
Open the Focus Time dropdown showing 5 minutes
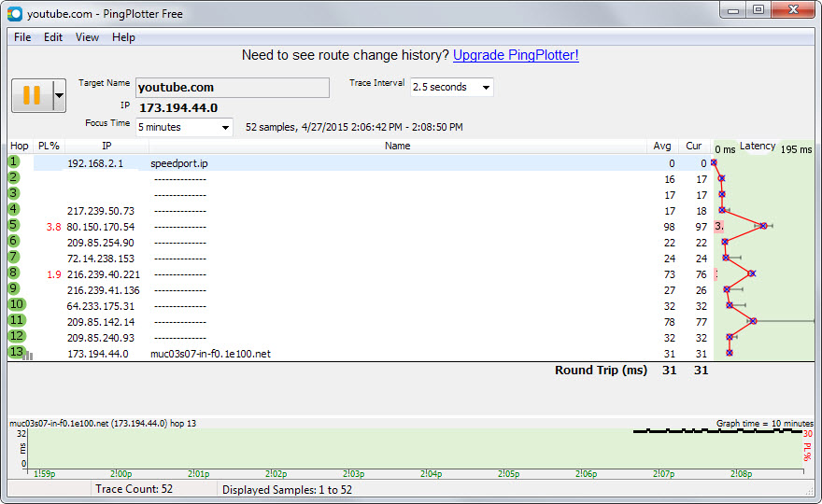click(x=185, y=127)
